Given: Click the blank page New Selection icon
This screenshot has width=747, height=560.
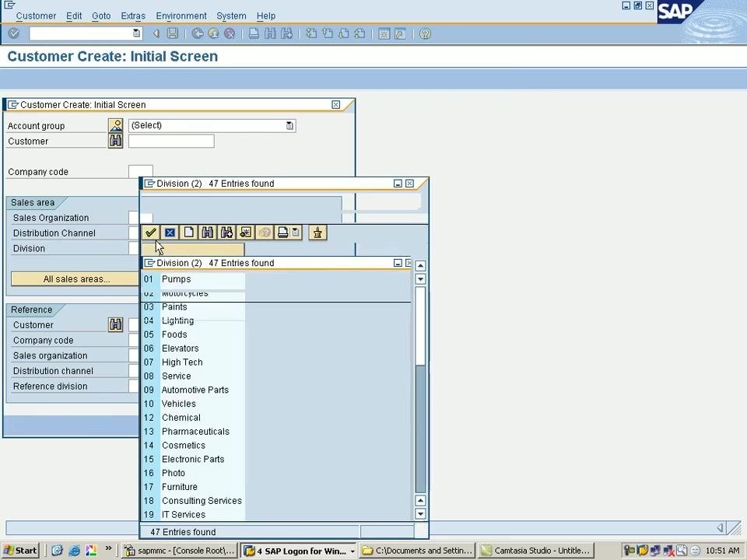Looking at the screenshot, I should [188, 233].
